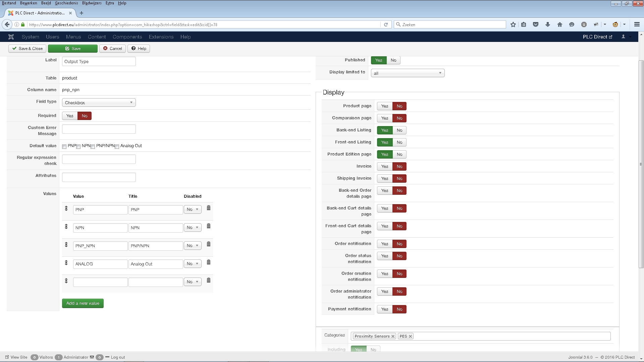Grab the reorder handle of NPN row

66,227
